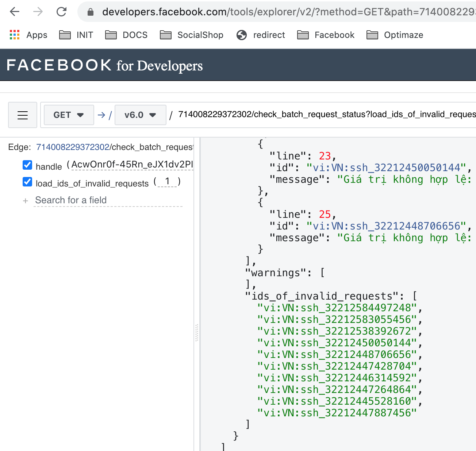Uncheck the handle field checkbox
476x451 pixels.
pyautogui.click(x=27, y=165)
